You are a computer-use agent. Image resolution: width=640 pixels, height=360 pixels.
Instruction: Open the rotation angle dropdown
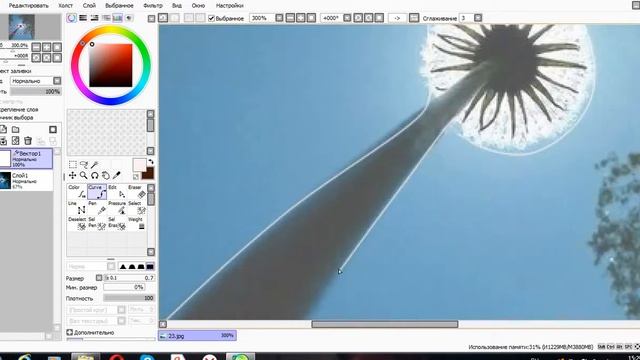347,18
